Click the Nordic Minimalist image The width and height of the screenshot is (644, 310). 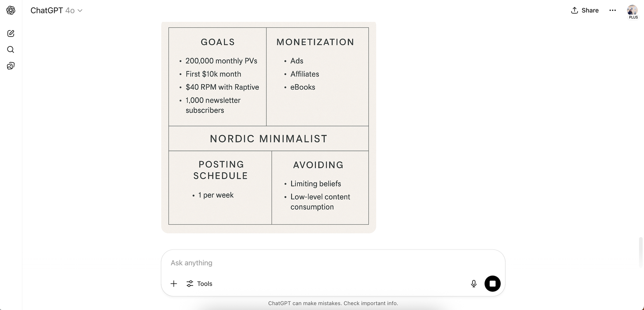[x=269, y=127]
